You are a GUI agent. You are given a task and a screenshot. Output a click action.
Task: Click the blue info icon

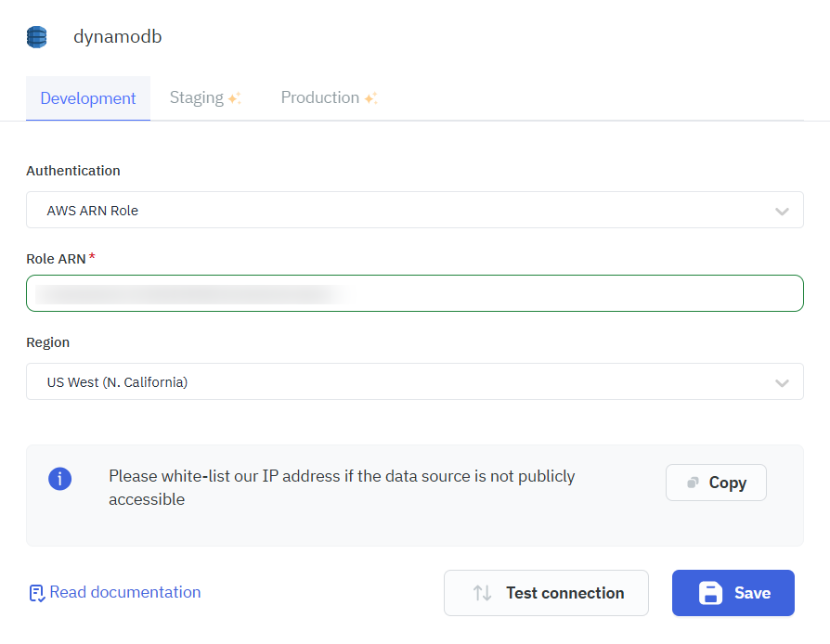(x=59, y=479)
